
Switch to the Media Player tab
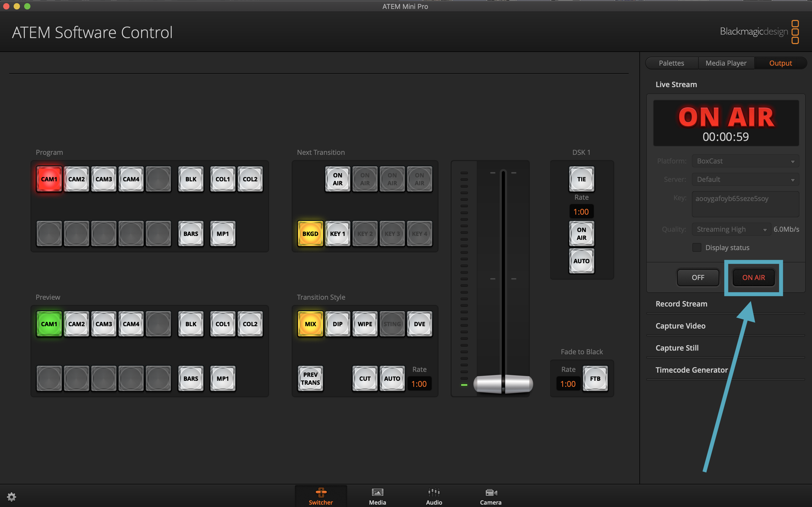726,63
